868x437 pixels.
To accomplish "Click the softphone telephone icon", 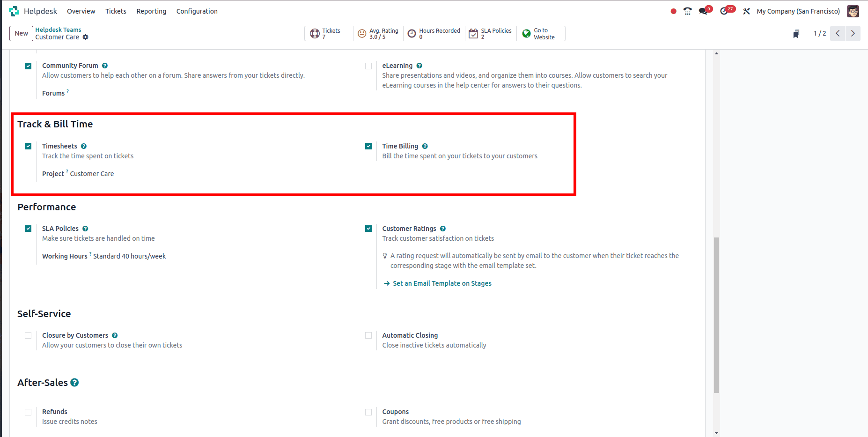I will pos(687,11).
